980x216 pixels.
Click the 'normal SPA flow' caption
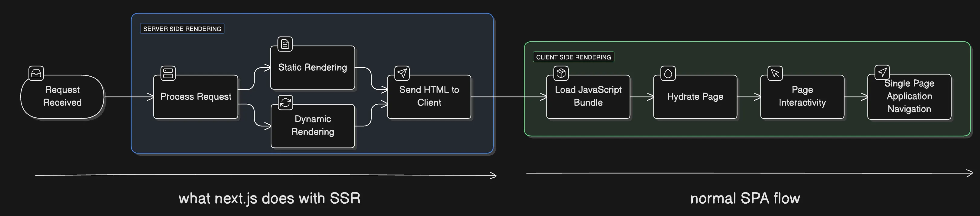tap(745, 199)
